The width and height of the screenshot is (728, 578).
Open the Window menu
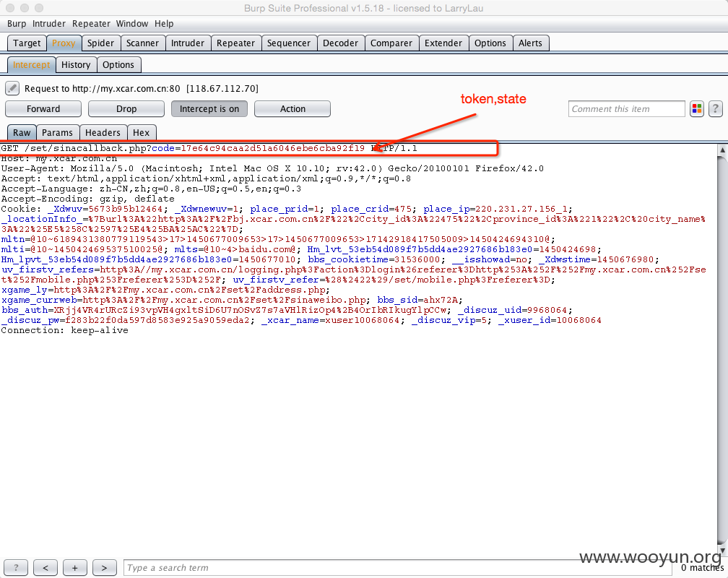[132, 24]
